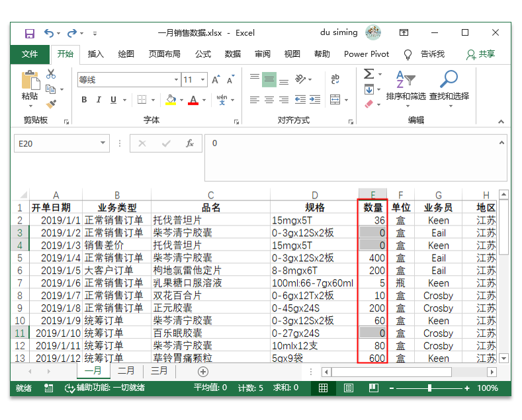Activate the format painter brush
The image size is (522, 420).
(51, 104)
